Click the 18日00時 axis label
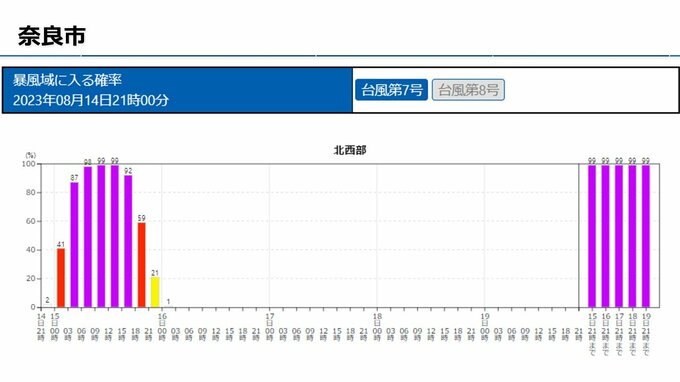 (x=377, y=327)
